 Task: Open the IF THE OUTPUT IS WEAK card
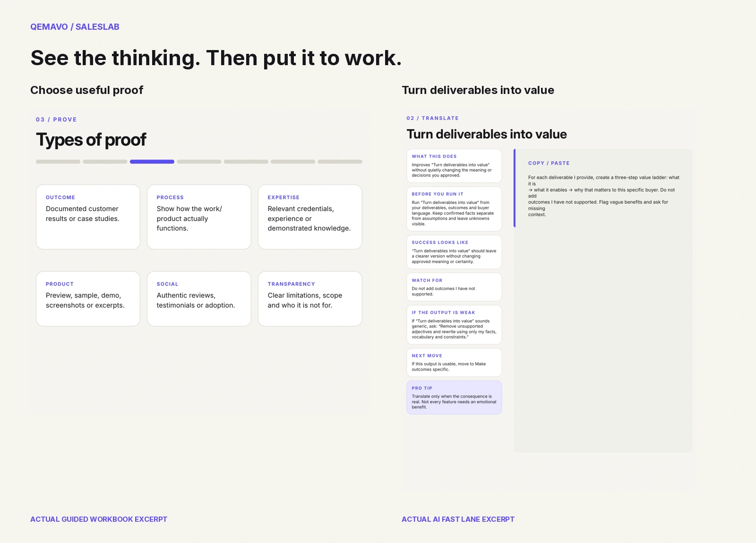click(x=454, y=325)
